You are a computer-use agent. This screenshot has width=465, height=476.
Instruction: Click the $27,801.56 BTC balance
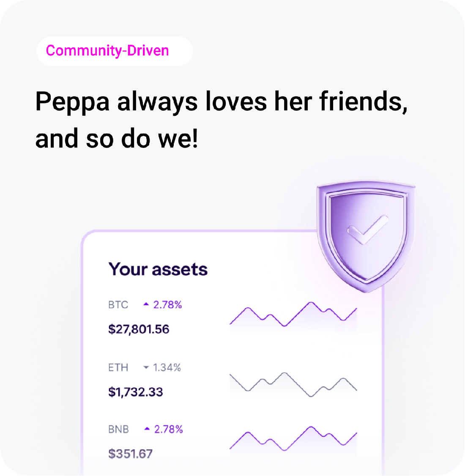coord(139,329)
